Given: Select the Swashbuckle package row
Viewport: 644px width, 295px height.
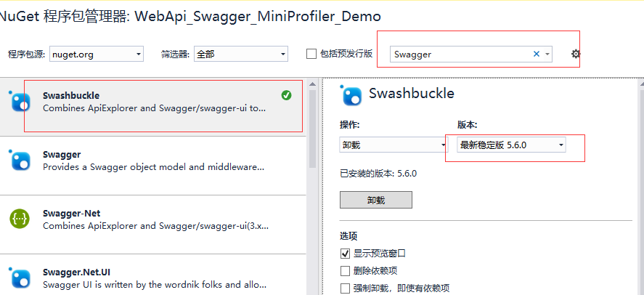Looking at the screenshot, I should tap(152, 107).
